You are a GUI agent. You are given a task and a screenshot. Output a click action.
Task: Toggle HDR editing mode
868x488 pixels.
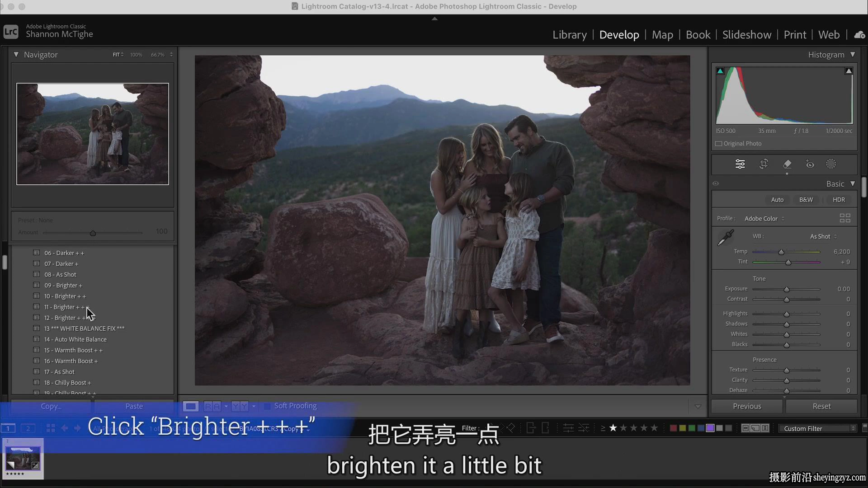[x=839, y=200]
